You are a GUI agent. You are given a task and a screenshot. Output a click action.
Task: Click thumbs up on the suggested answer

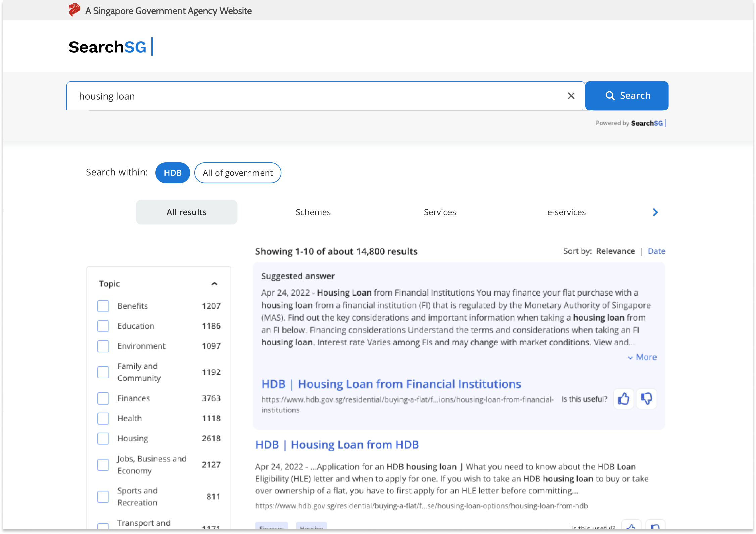[x=623, y=399]
